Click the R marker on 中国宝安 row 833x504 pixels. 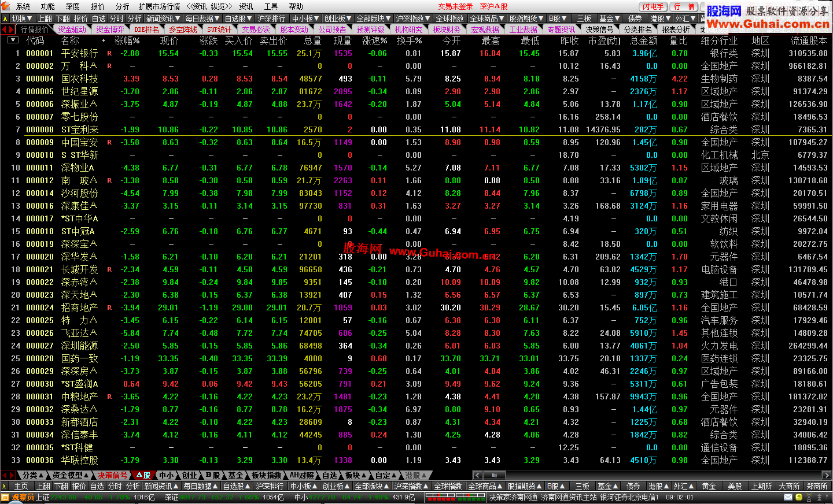click(109, 142)
